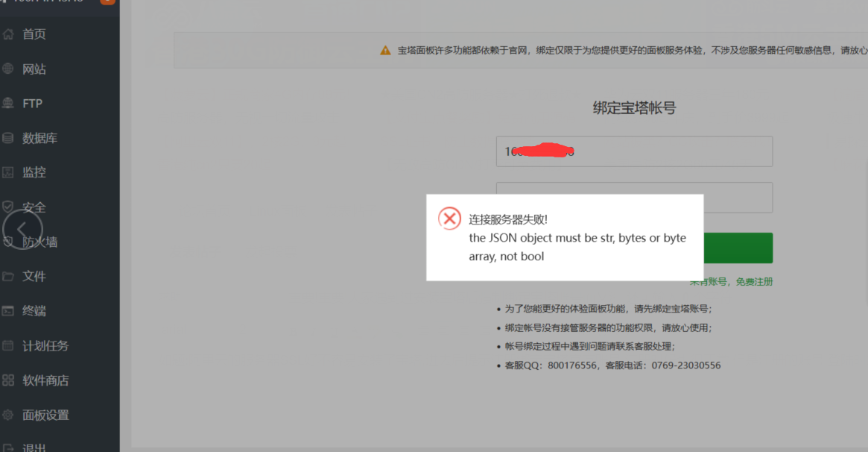
Task: Click the JSON object error message text
Action: click(577, 247)
